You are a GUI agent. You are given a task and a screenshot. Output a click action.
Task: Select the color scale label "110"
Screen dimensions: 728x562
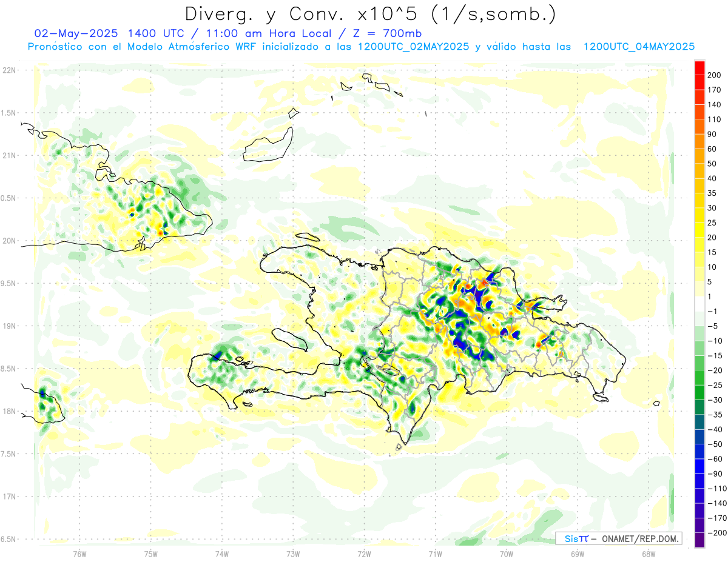(x=715, y=119)
